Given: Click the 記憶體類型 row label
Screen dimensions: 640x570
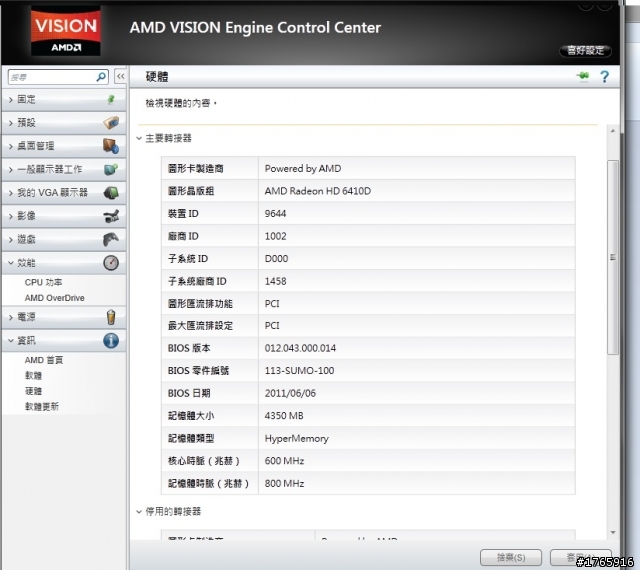Looking at the screenshot, I should pyautogui.click(x=191, y=439).
